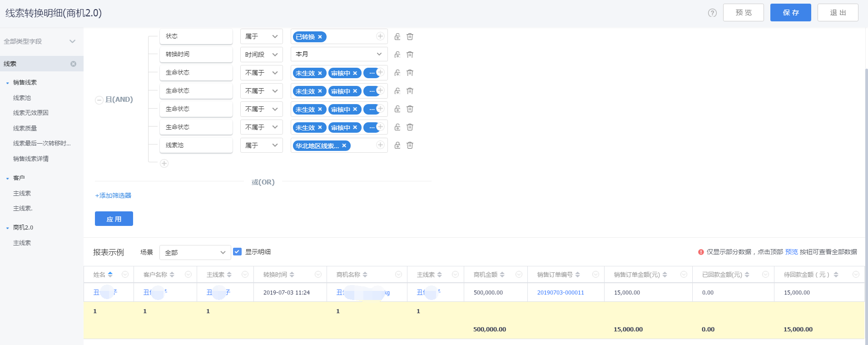Sort table by 姓名 column
This screenshot has width=868, height=345.
click(110, 275)
